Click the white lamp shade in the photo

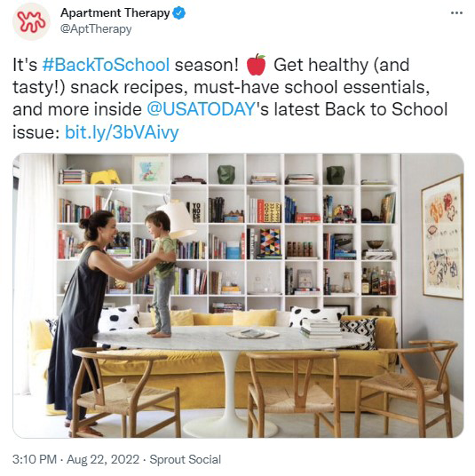pos(177,218)
